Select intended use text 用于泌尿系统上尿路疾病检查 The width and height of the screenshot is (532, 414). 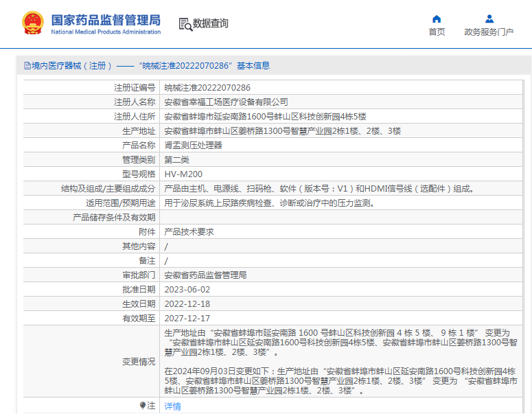click(x=269, y=203)
